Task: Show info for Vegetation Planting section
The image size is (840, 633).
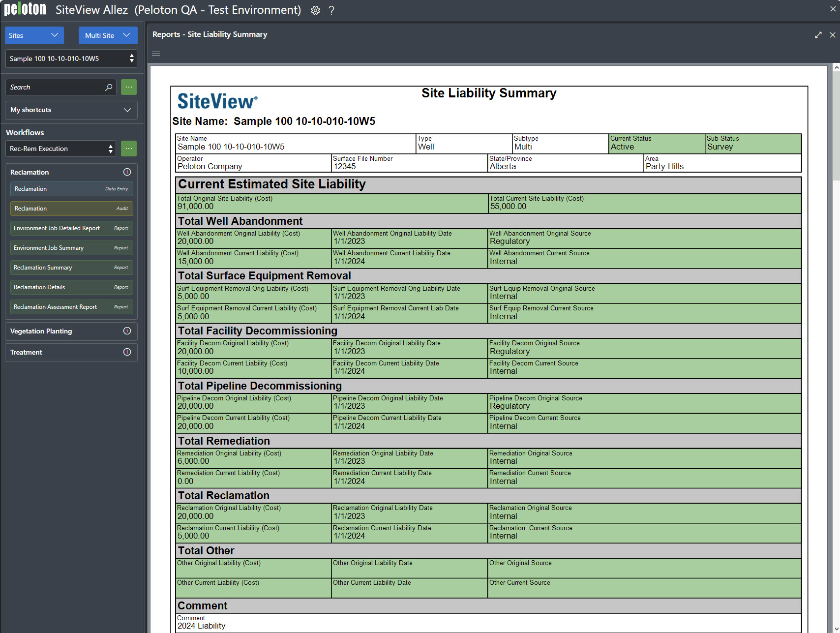Action: click(127, 331)
